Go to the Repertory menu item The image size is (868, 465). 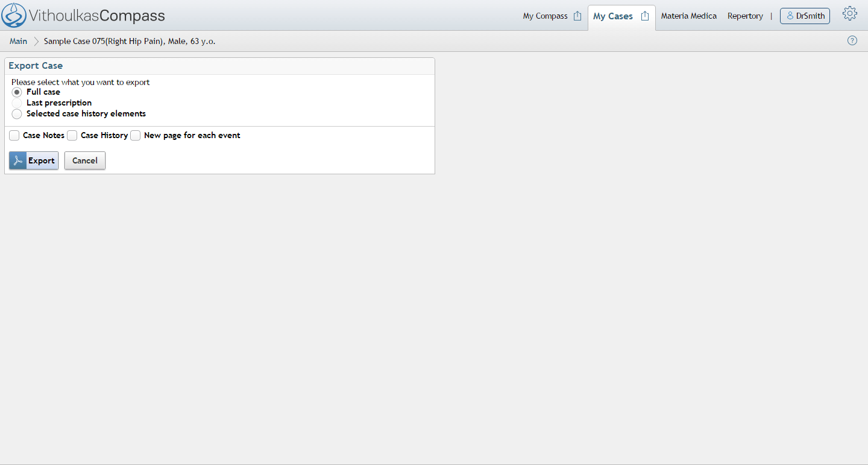745,16
